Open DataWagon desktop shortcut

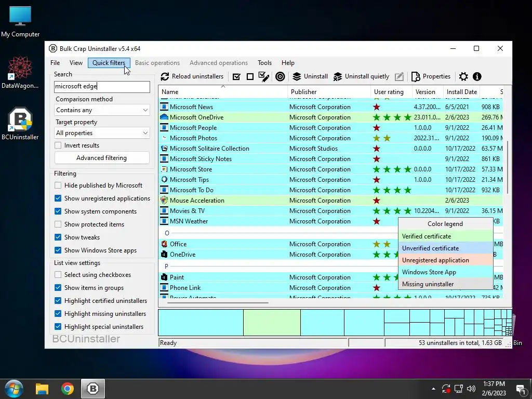coord(20,73)
